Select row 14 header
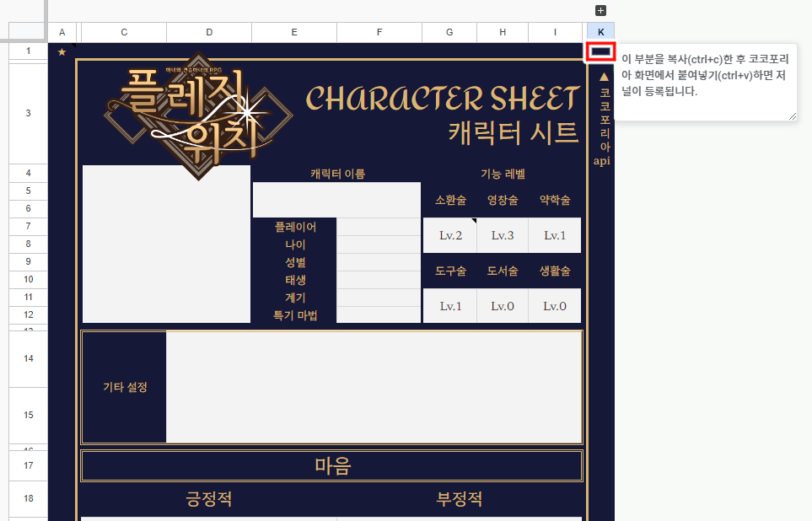The width and height of the screenshot is (812, 521). [29, 358]
